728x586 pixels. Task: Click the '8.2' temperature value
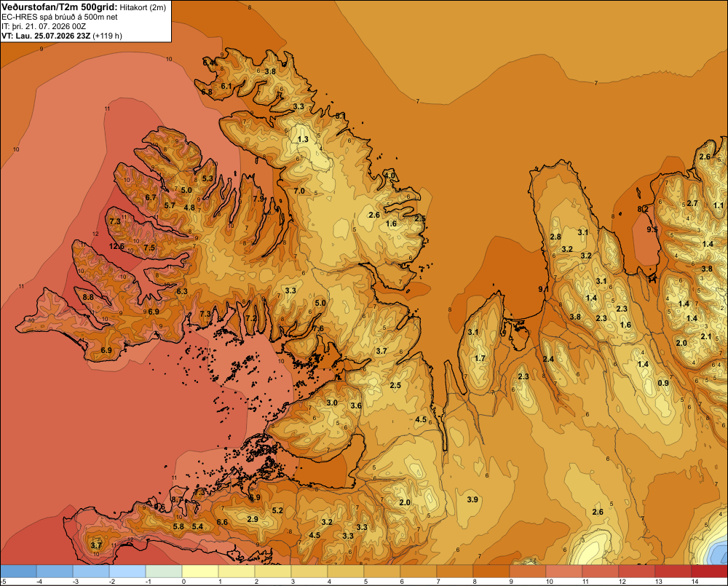[x=643, y=210]
